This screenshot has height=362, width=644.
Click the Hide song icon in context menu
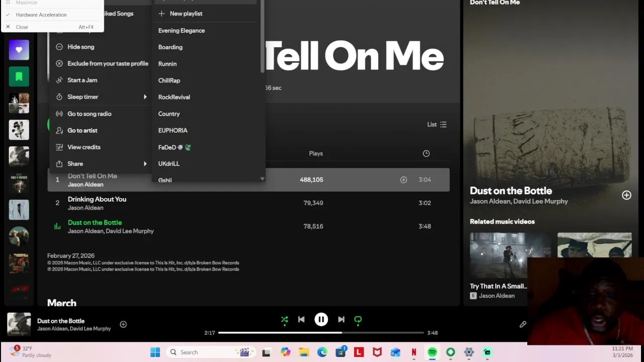[x=59, y=47]
